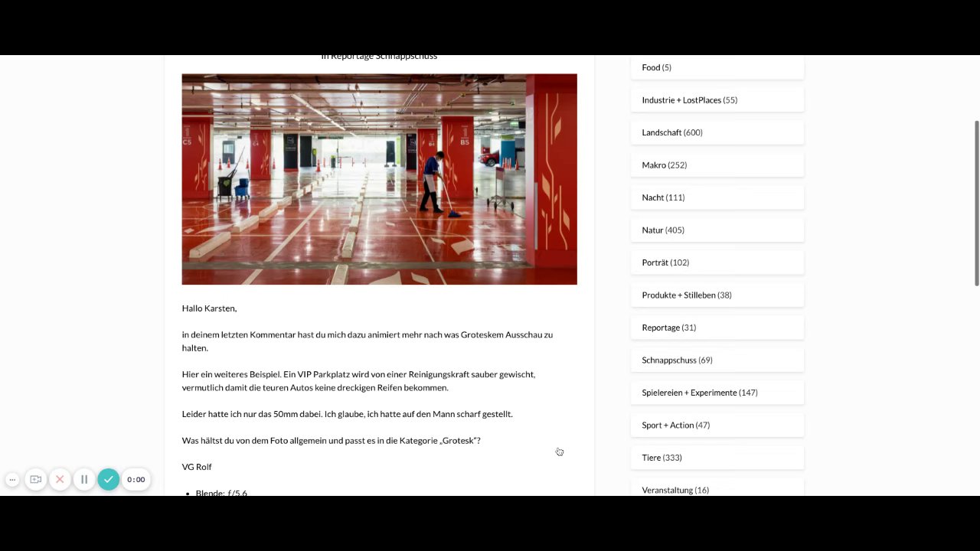The height and width of the screenshot is (551, 980).
Task: Go to the Sport + Action (47) category
Action: coord(717,425)
